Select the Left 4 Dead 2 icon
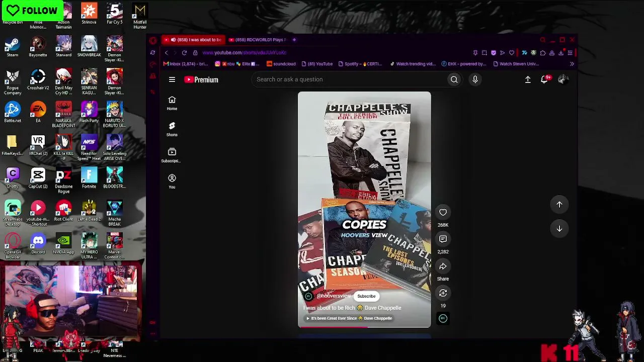This screenshot has height=362, width=644. click(89, 211)
